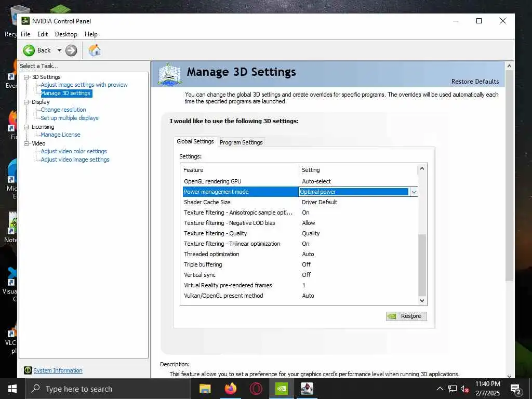Open the Desktop menu
Screen dimensions: 532x399
tap(66, 34)
